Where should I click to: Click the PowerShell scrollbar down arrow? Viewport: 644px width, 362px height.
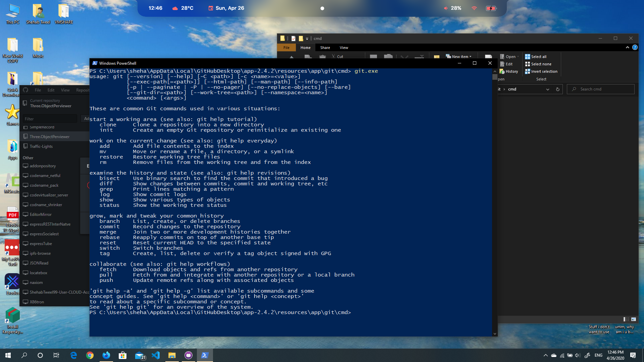[495, 334]
